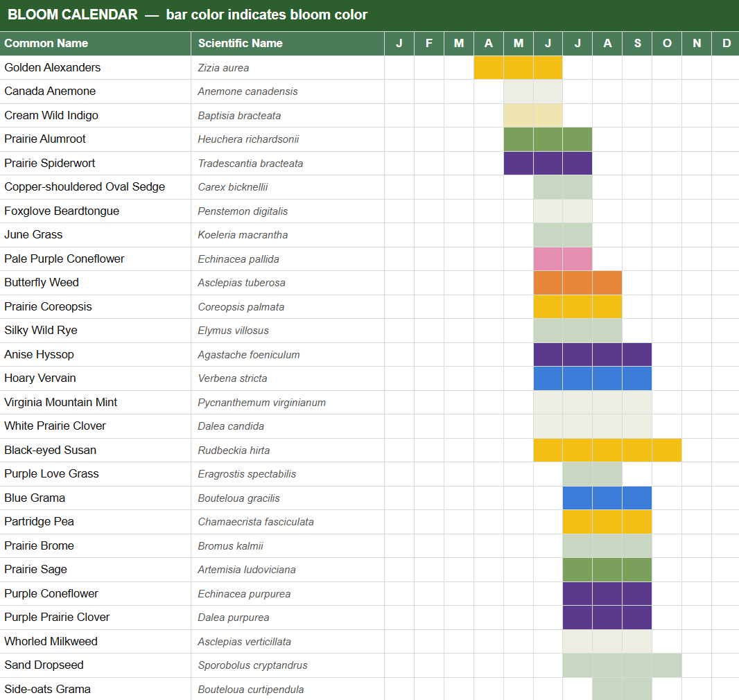Click the Bouteloua curtipendula scientific name
Viewport: 739px width, 700px height.
pos(251,689)
